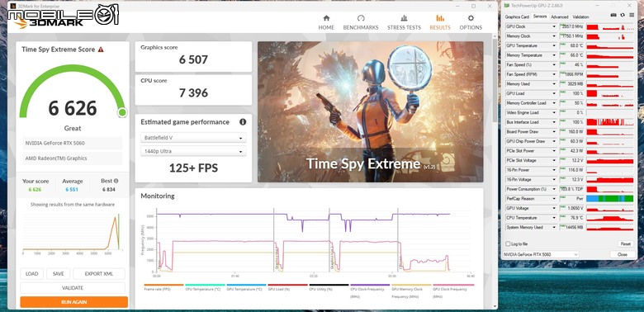Click the score distribution chart under Your score
This screenshot has width=644, height=312.
(x=73, y=233)
